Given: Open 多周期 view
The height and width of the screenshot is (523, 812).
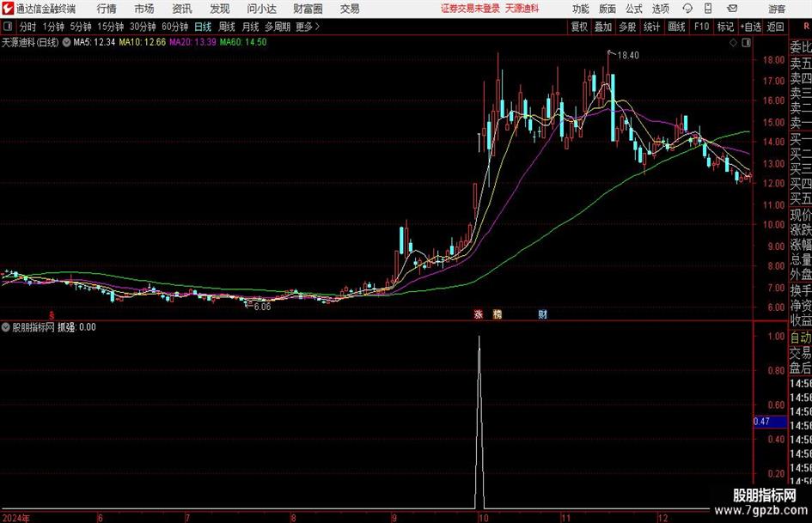Looking at the screenshot, I should [x=278, y=27].
